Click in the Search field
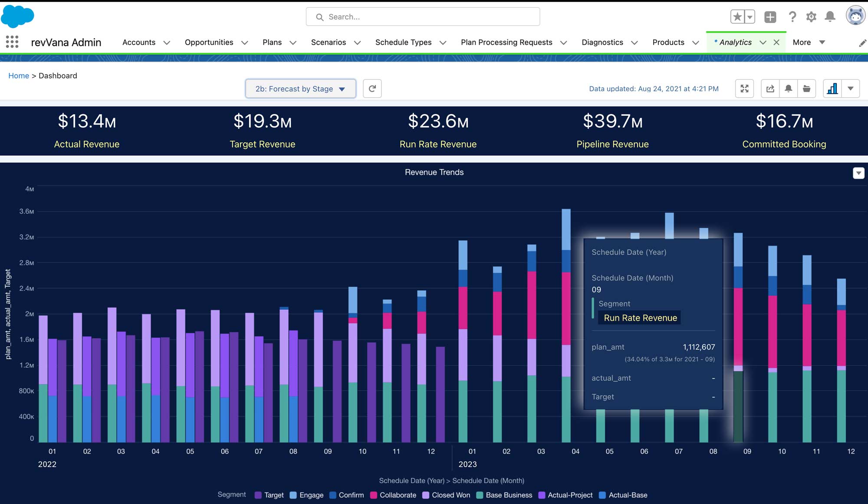868x504 pixels. click(423, 17)
